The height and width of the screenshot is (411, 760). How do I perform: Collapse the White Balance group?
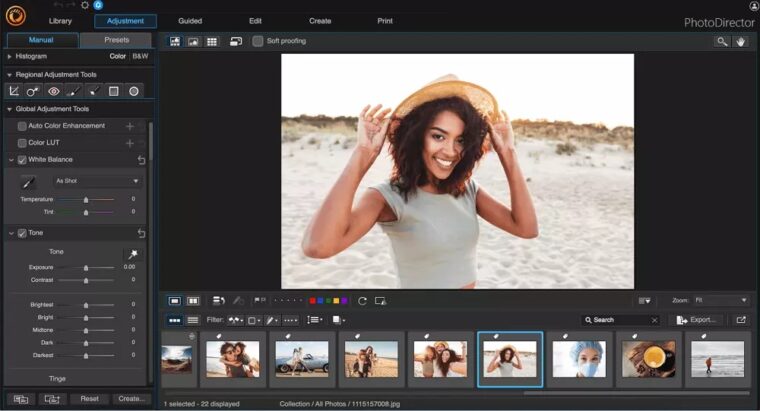[11, 159]
